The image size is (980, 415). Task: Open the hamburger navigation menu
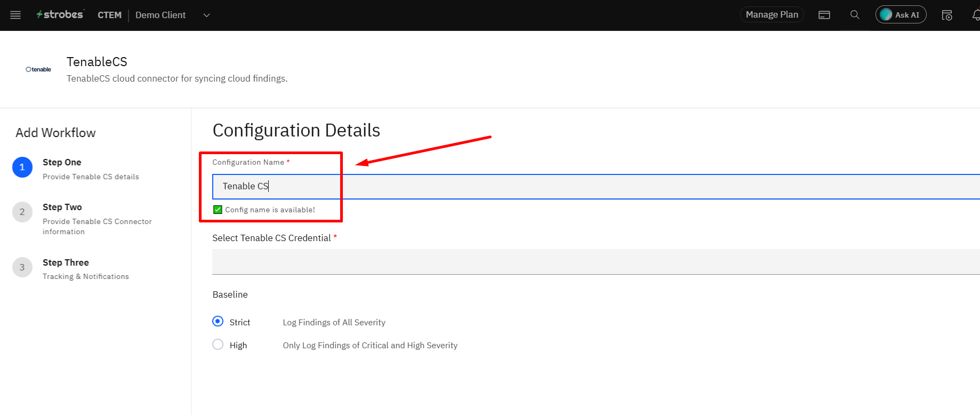[x=15, y=15]
